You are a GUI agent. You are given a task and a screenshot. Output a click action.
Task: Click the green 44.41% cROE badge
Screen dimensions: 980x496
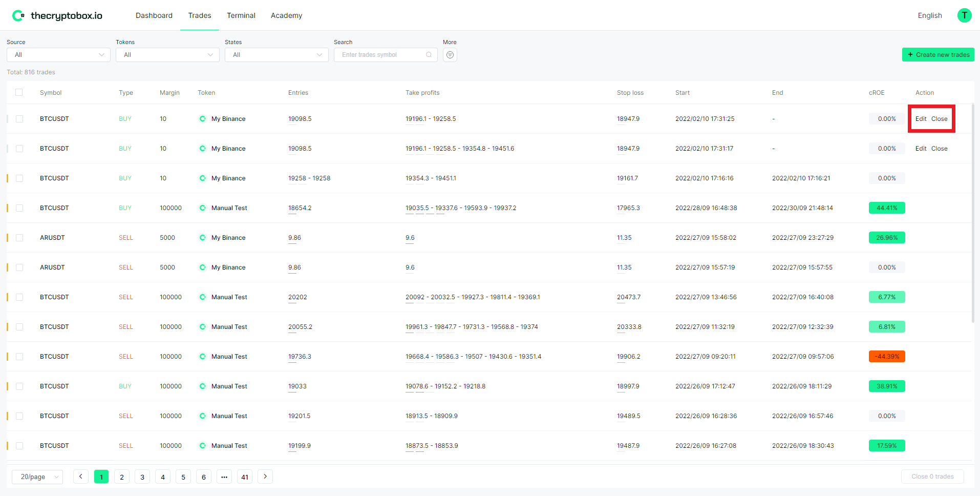[886, 208]
